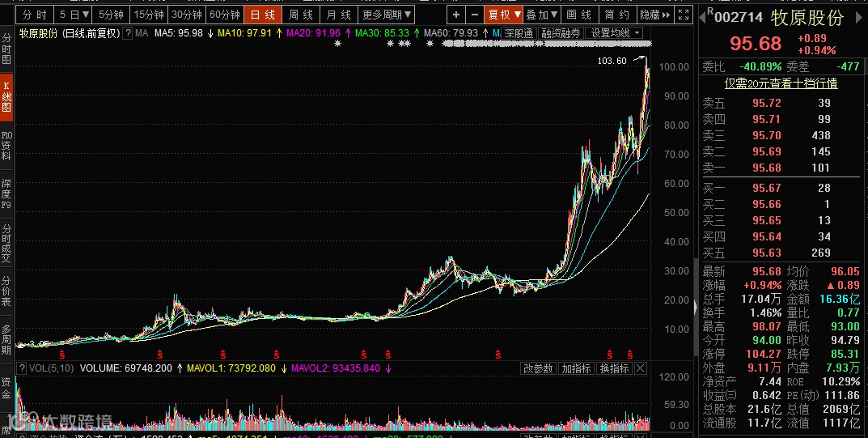Click the rightmost red $ marker under chart
This screenshot has height=438, width=868.
[x=630, y=355]
